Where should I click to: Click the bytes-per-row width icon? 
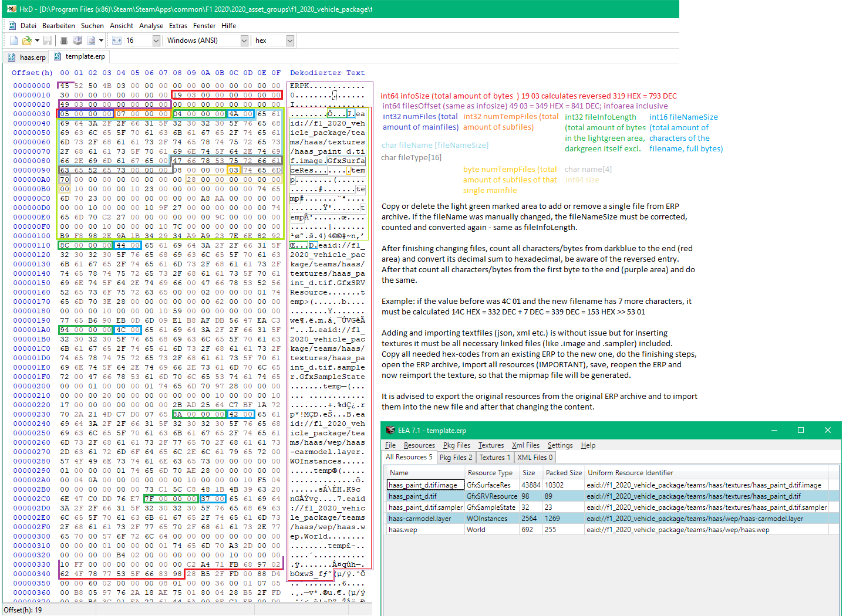pos(116,40)
